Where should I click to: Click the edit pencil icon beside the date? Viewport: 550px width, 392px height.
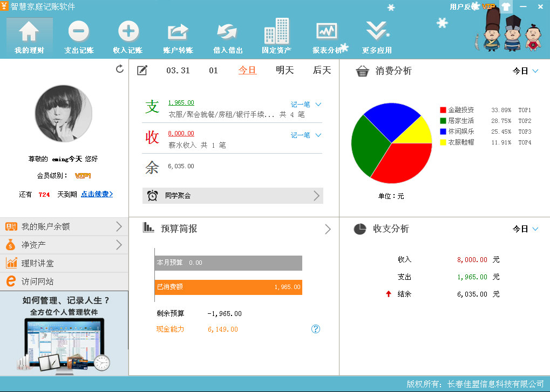[142, 70]
